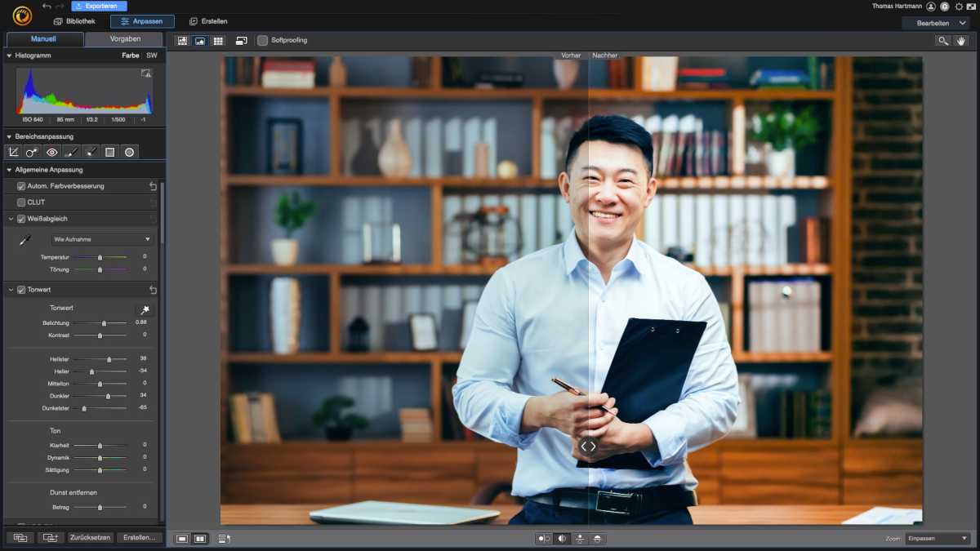This screenshot has width=980, height=551.
Task: Switch to the Manuell tab
Action: pyautogui.click(x=44, y=38)
